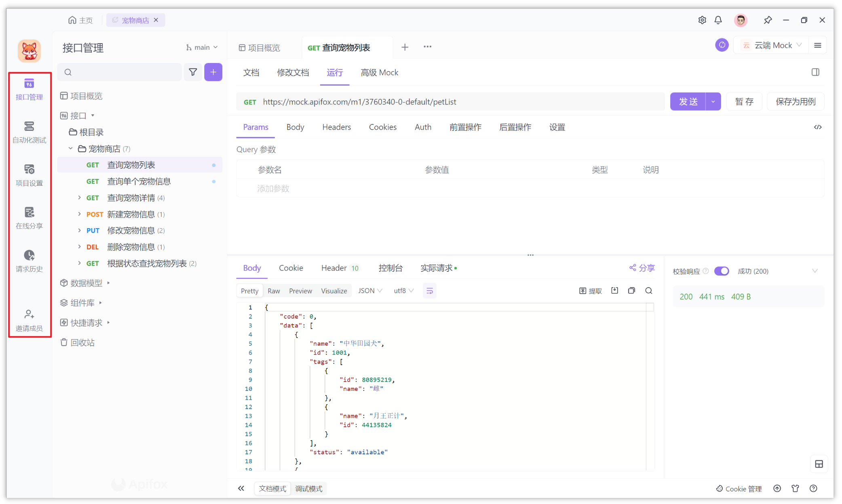Switch to the Headers tab

point(336,127)
